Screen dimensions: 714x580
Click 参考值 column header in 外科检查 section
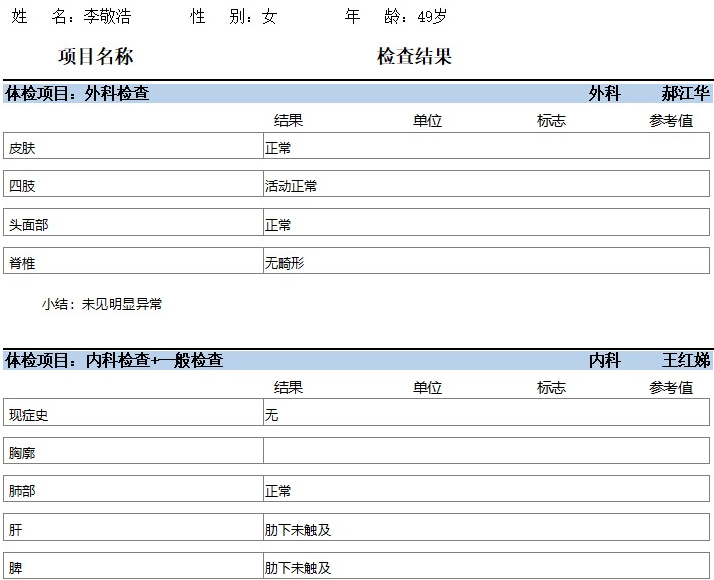coord(671,121)
